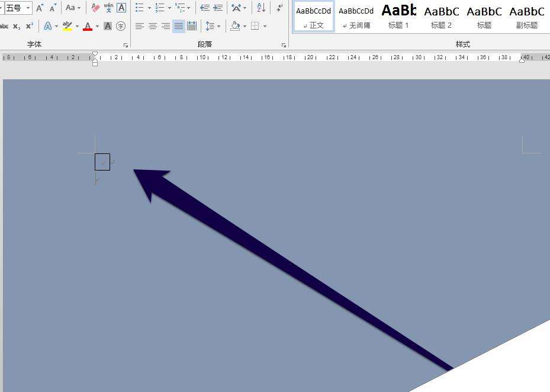Open Asian Layout dropdown arrow
This screenshot has width=550, height=392.
point(245,8)
